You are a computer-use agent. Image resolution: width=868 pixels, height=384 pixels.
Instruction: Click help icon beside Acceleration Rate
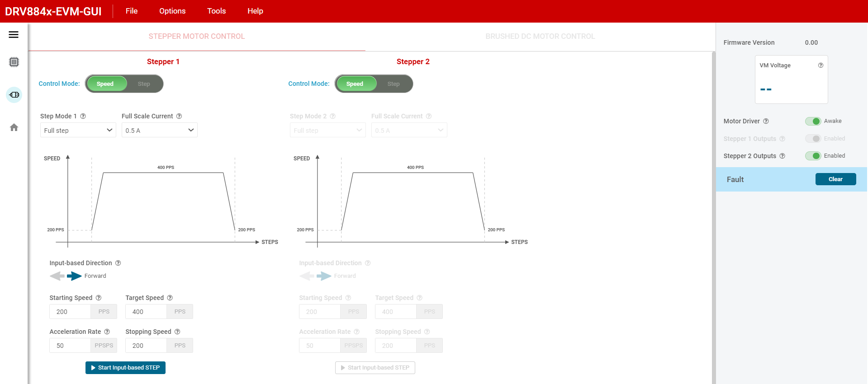coord(107,332)
